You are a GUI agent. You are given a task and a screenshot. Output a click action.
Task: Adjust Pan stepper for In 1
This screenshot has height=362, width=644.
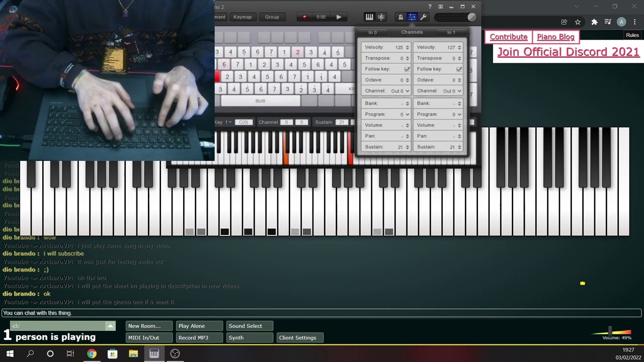tap(459, 136)
